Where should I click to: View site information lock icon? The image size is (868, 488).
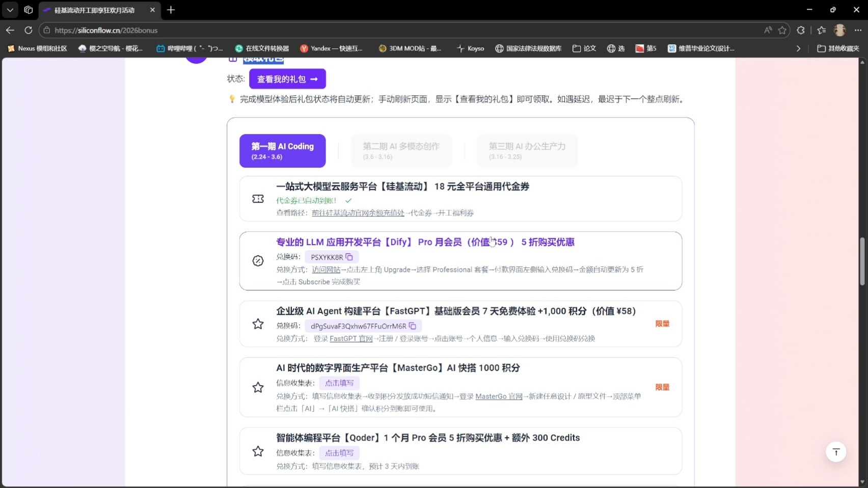point(47,30)
